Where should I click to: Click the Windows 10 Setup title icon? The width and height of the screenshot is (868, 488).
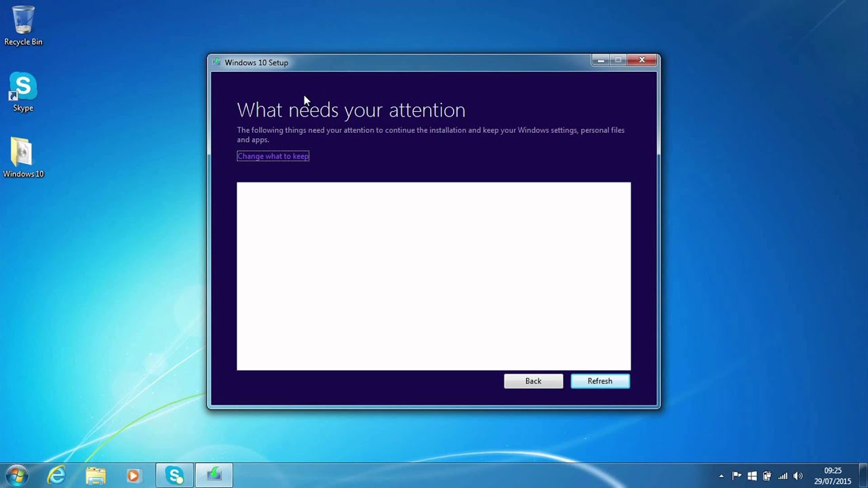(x=216, y=62)
